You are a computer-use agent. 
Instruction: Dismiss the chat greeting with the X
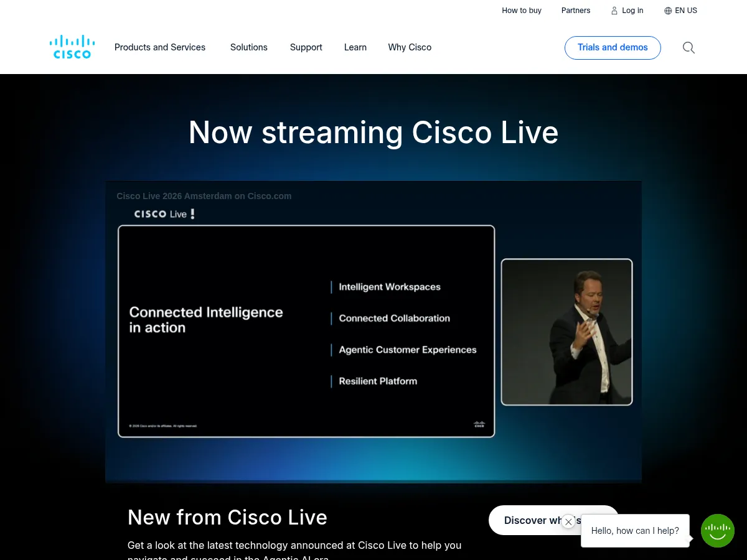point(568,521)
